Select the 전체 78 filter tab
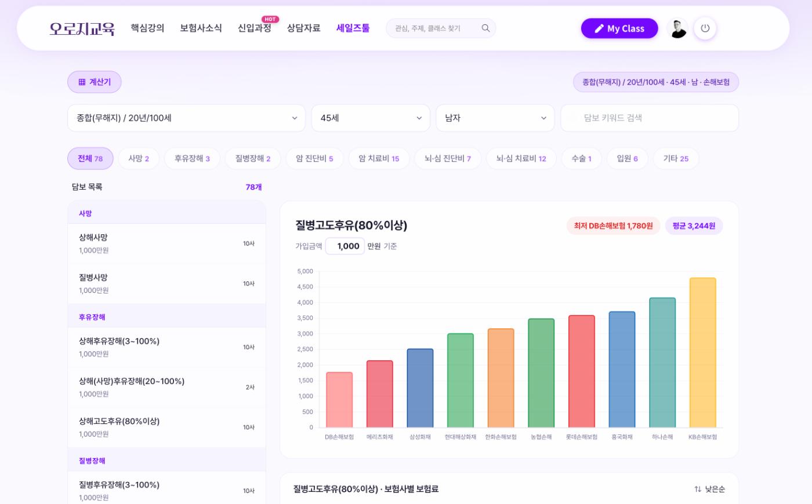This screenshot has width=812, height=504. pyautogui.click(x=90, y=158)
